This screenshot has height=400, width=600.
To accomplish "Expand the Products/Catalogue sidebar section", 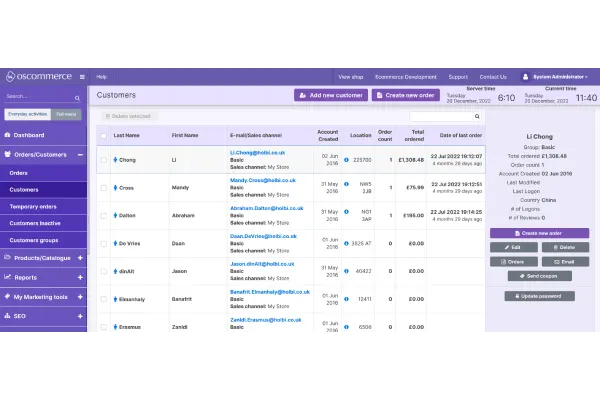I will tap(80, 257).
